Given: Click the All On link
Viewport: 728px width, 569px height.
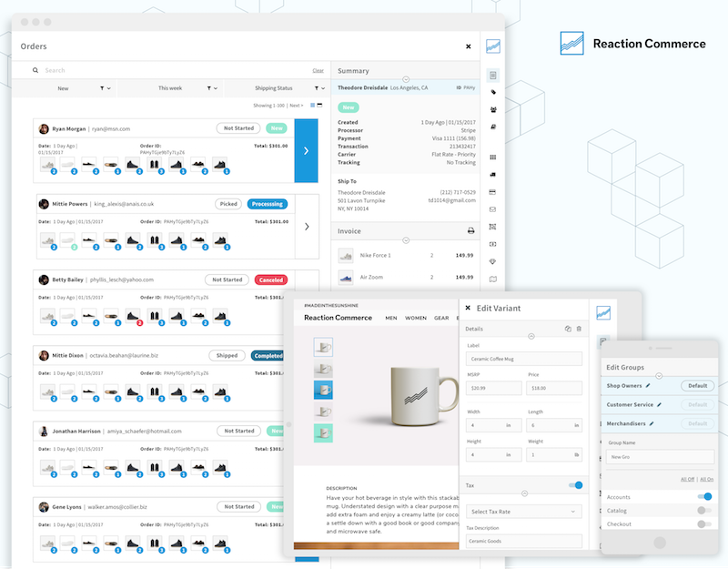Looking at the screenshot, I should [x=708, y=479].
